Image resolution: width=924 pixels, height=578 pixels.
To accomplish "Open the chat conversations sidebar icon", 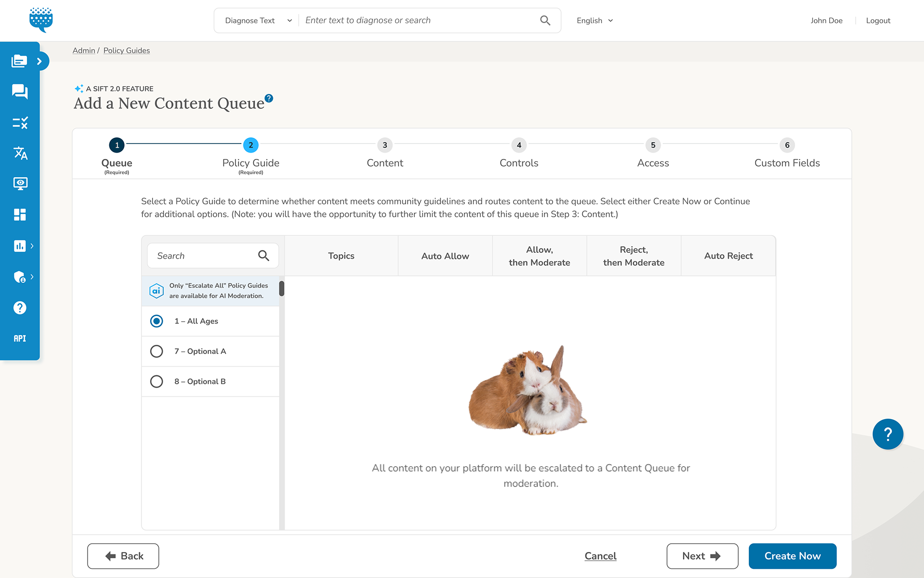I will point(20,92).
